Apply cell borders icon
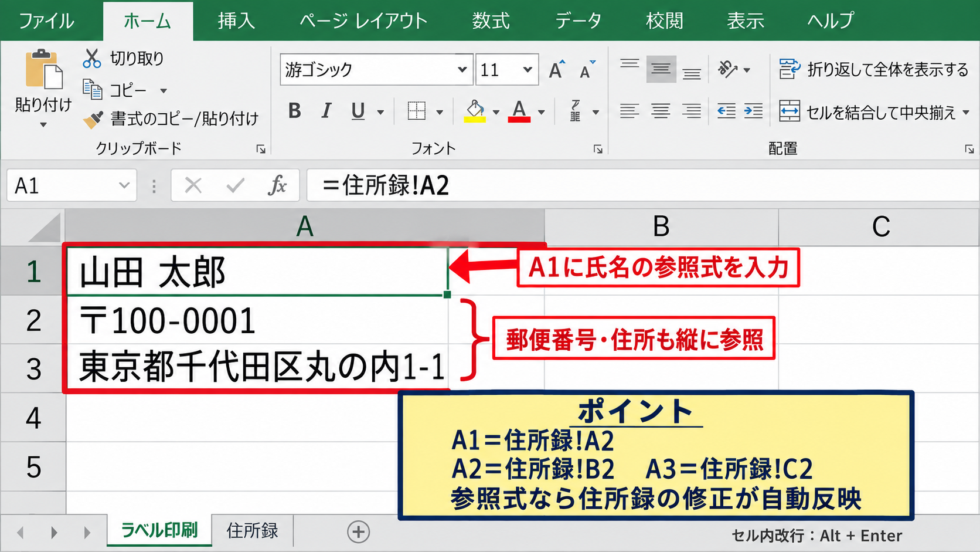Viewport: 980px width, 552px height. tap(417, 111)
